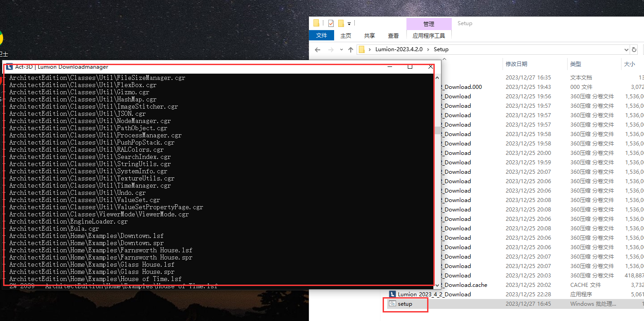Image resolution: width=644 pixels, height=321 pixels.
Task: Sort files by 修改日期 column header
Action: [x=516, y=64]
